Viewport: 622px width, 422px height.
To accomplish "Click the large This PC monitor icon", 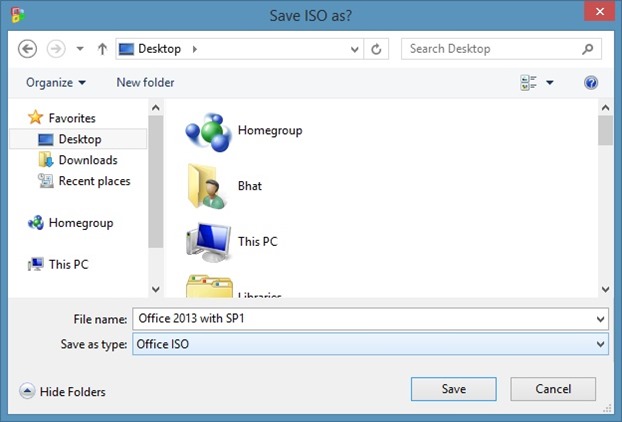I will click(209, 242).
